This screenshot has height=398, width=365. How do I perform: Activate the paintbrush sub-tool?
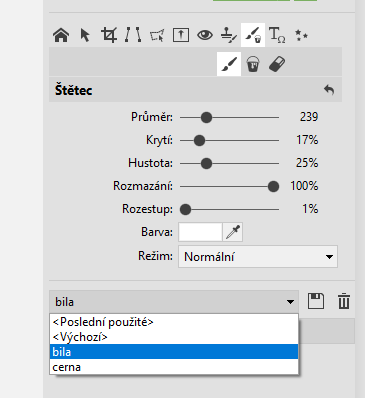tap(229, 64)
